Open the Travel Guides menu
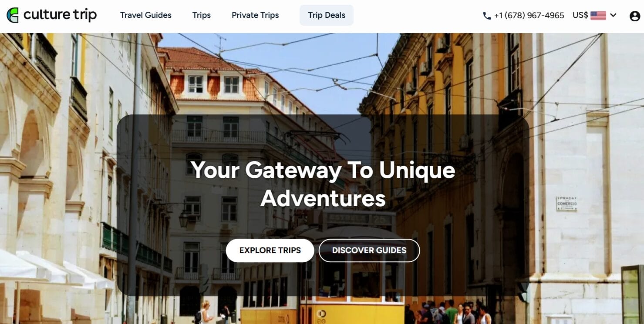Screen dimensions: 644x324 [x=146, y=15]
